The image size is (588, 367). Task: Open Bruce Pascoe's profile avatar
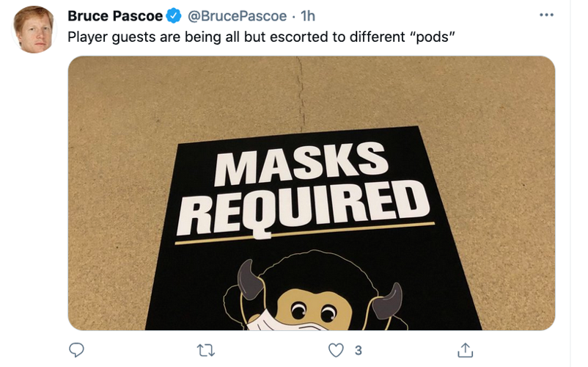[x=34, y=29]
